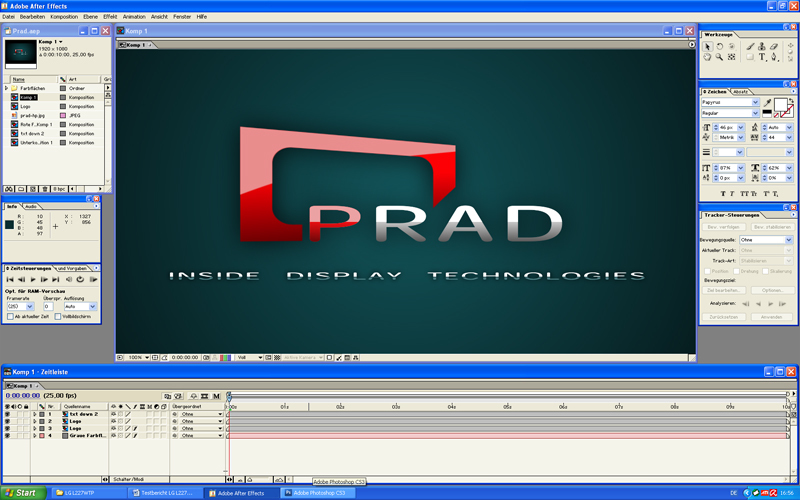This screenshot has width=800, height=500.
Task: Click the eyedropper in the Zeichen panel
Action: pyautogui.click(x=767, y=103)
